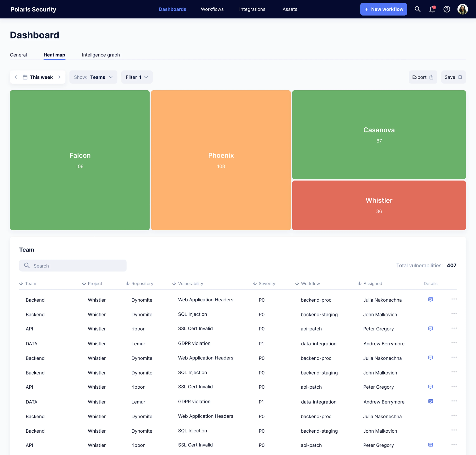476x455 pixels.
Task: Open more options for first Backend row
Action: pos(454,299)
